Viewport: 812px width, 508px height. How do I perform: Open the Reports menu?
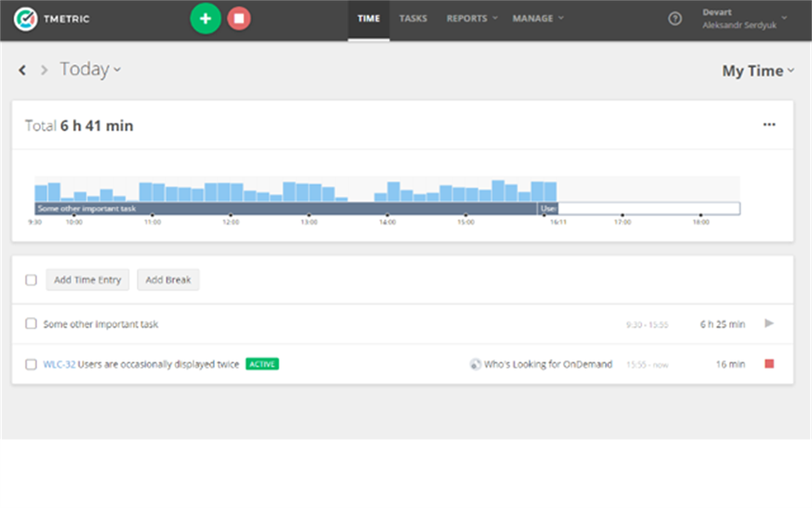pyautogui.click(x=472, y=19)
